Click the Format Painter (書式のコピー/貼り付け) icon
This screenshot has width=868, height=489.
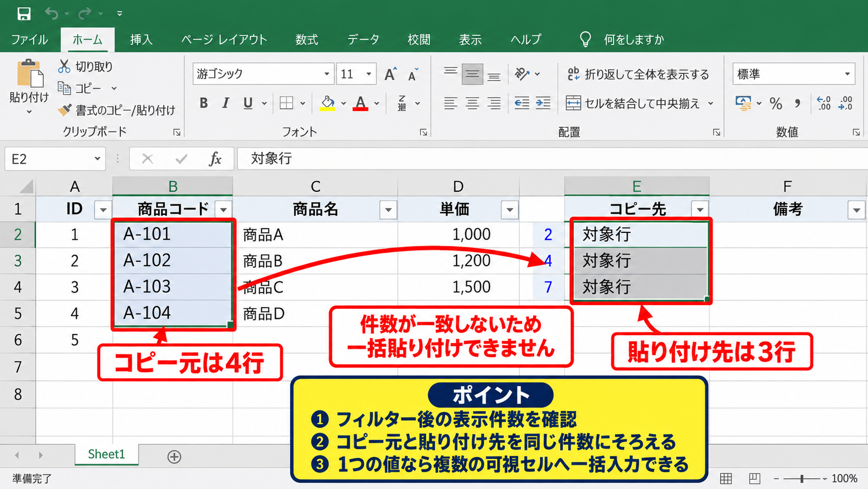(64, 110)
